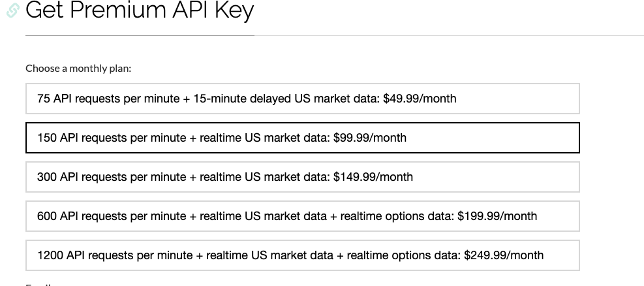The image size is (644, 286).
Task: Select the 75 API requests per minute plan
Action: pyautogui.click(x=302, y=99)
